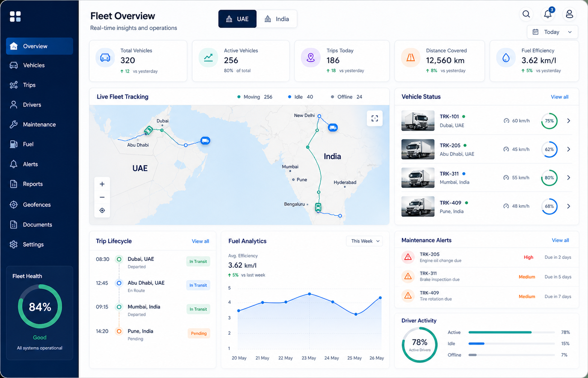Click the Distance Covered road icon
The height and width of the screenshot is (378, 588).
411,58
